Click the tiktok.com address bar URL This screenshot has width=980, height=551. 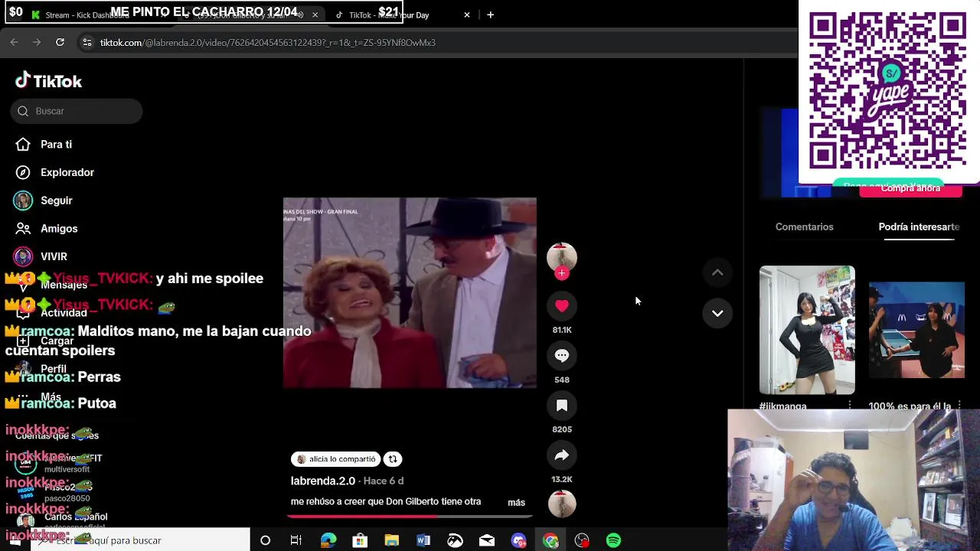pyautogui.click(x=267, y=43)
